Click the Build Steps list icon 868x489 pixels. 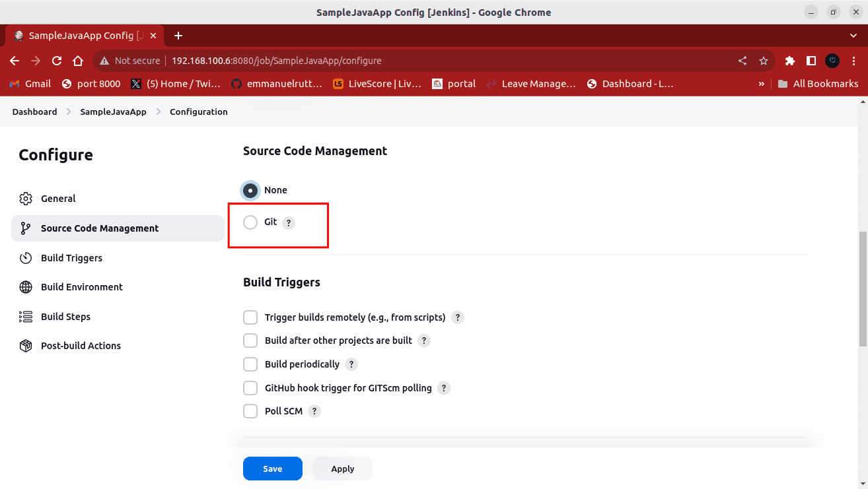tap(26, 317)
